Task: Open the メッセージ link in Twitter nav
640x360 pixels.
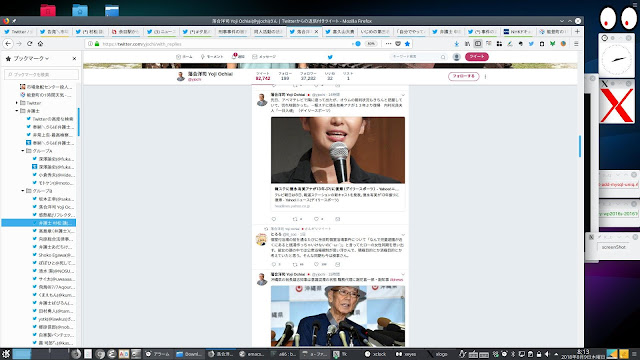Action: pos(264,57)
